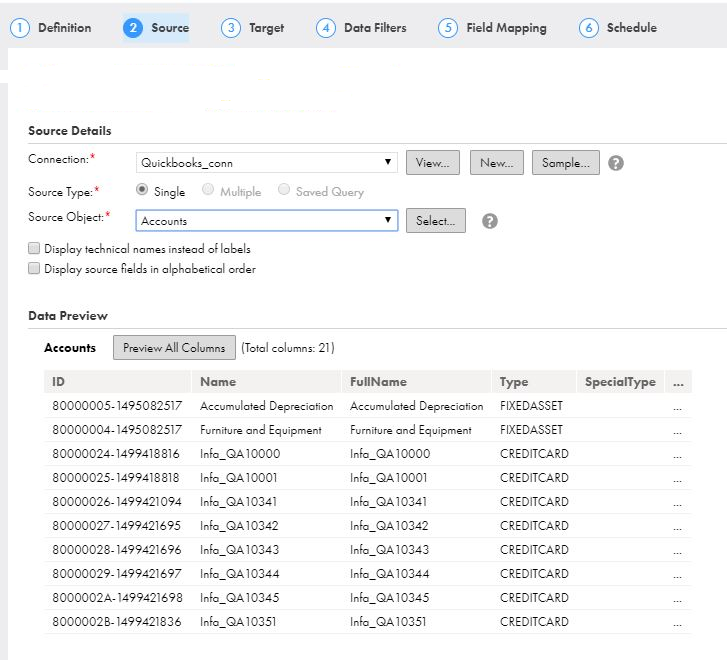Image resolution: width=727 pixels, height=660 pixels.
Task: Click the ellipsis in Infa_QA10345 row
Action: [x=677, y=600]
